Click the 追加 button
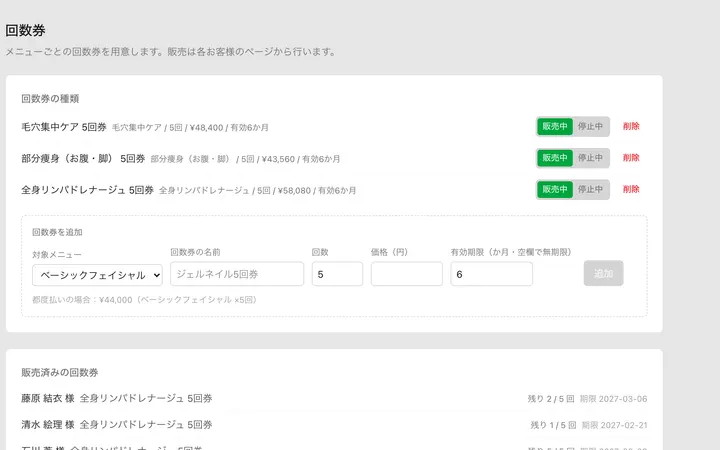Image resolution: width=720 pixels, height=450 pixels. pos(603,273)
